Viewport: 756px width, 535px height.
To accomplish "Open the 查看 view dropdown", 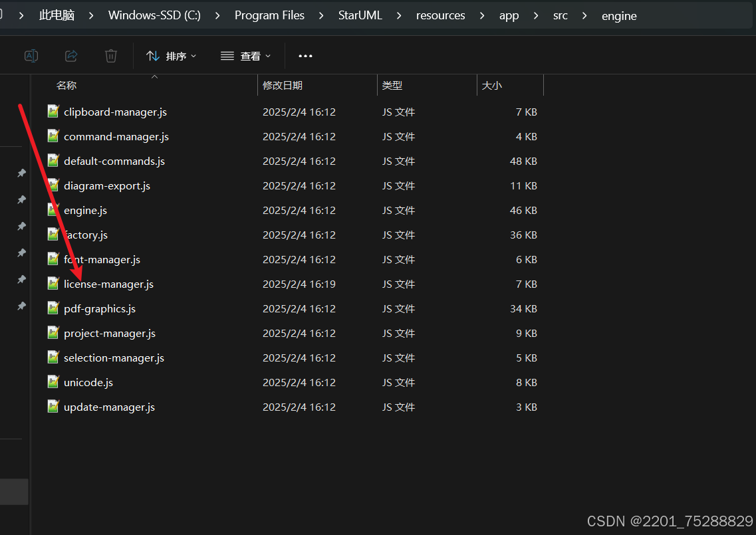I will [x=245, y=56].
